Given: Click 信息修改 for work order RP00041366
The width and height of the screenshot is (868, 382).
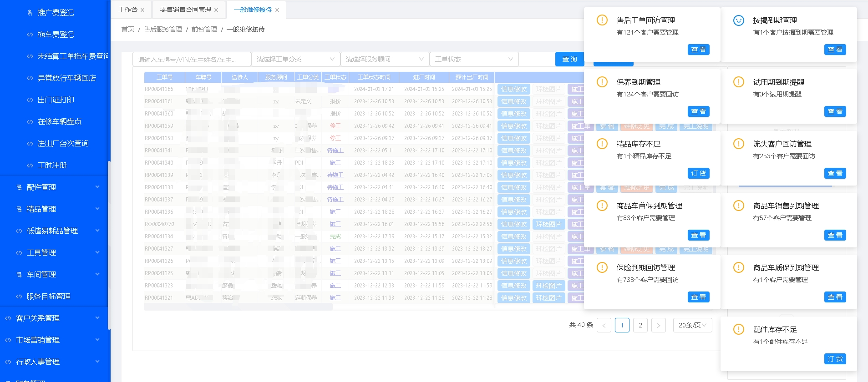Looking at the screenshot, I should point(513,89).
